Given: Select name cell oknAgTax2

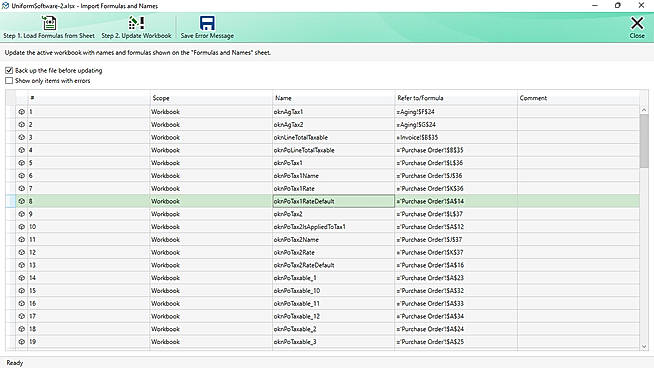Looking at the screenshot, I should (334, 124).
